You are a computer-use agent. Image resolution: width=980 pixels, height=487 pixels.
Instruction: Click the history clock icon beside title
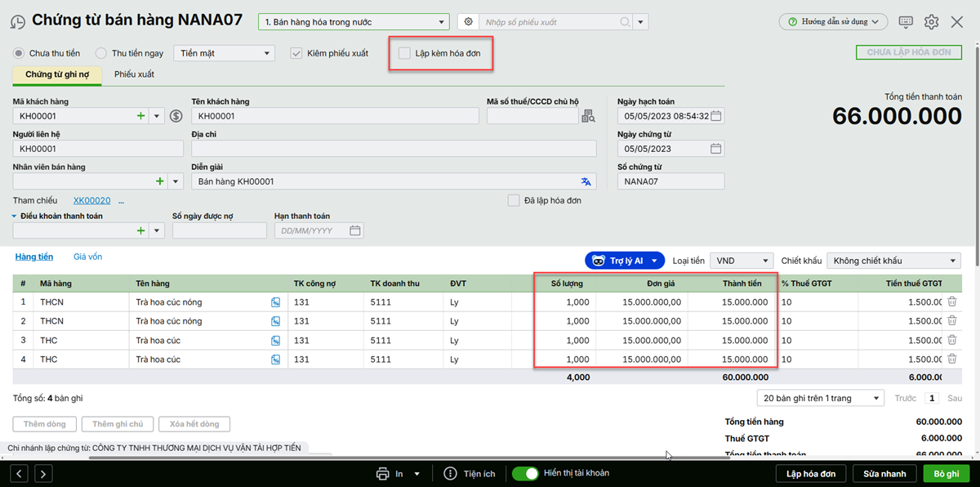coord(18,21)
